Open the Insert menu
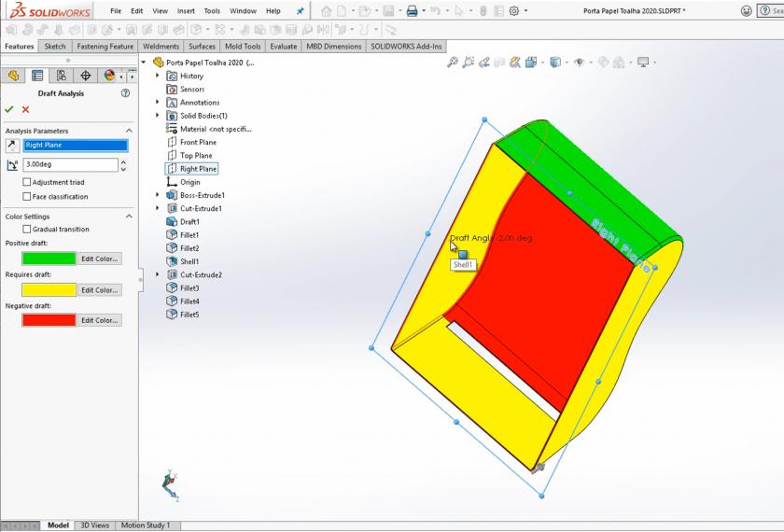784x532 pixels. (x=186, y=11)
